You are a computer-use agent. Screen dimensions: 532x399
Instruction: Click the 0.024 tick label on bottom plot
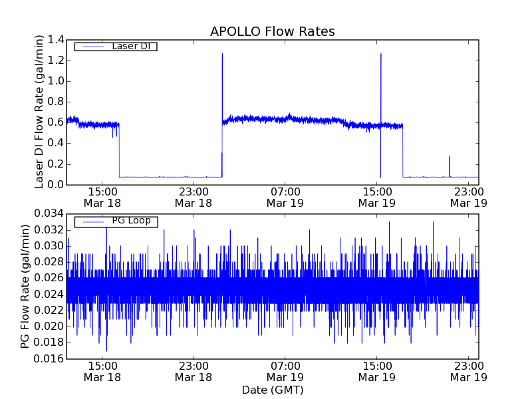point(49,294)
